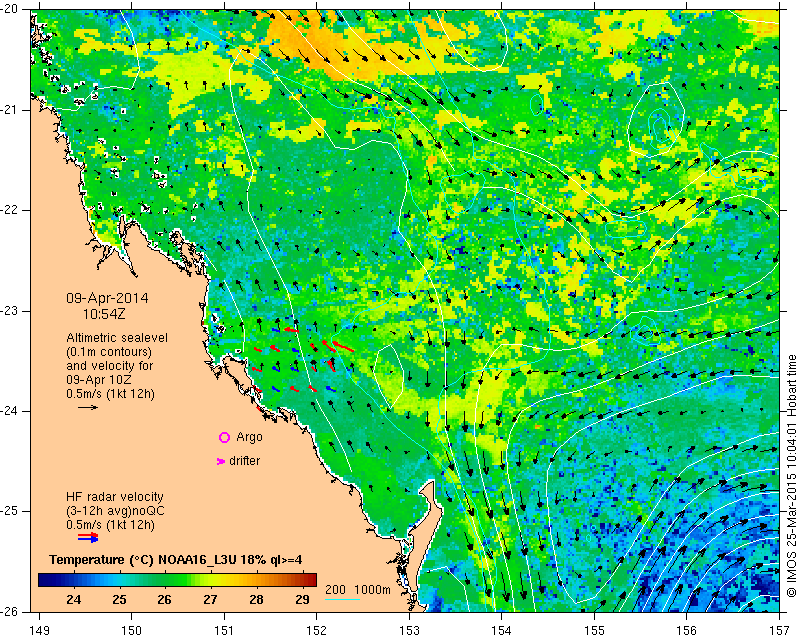Click the time text 10:54Z
This screenshot has height=640, width=800.
tap(104, 314)
